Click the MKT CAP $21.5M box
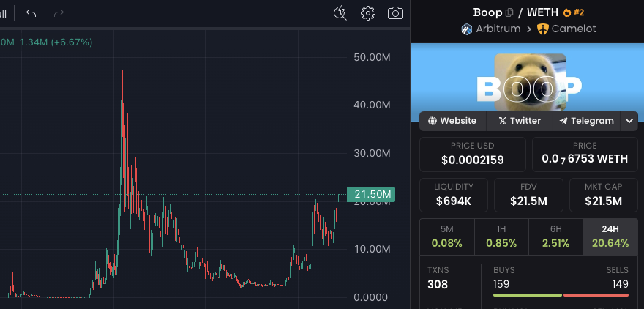 click(x=603, y=195)
